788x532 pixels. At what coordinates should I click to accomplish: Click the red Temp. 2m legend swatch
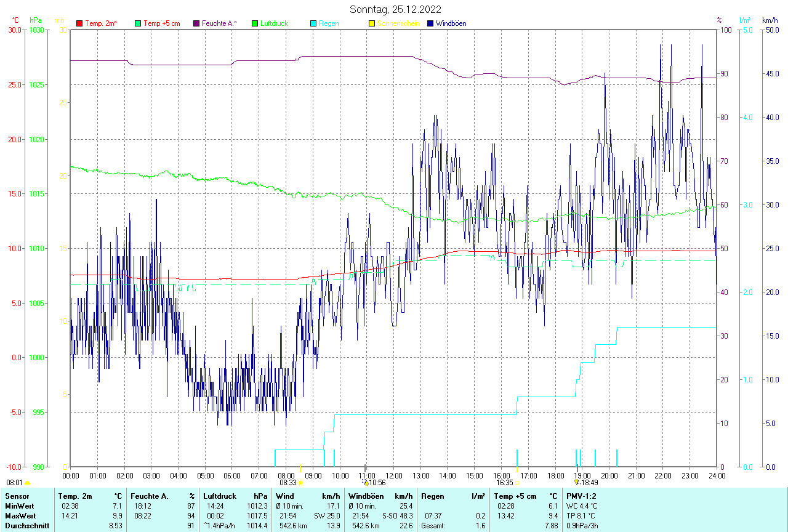(x=79, y=23)
